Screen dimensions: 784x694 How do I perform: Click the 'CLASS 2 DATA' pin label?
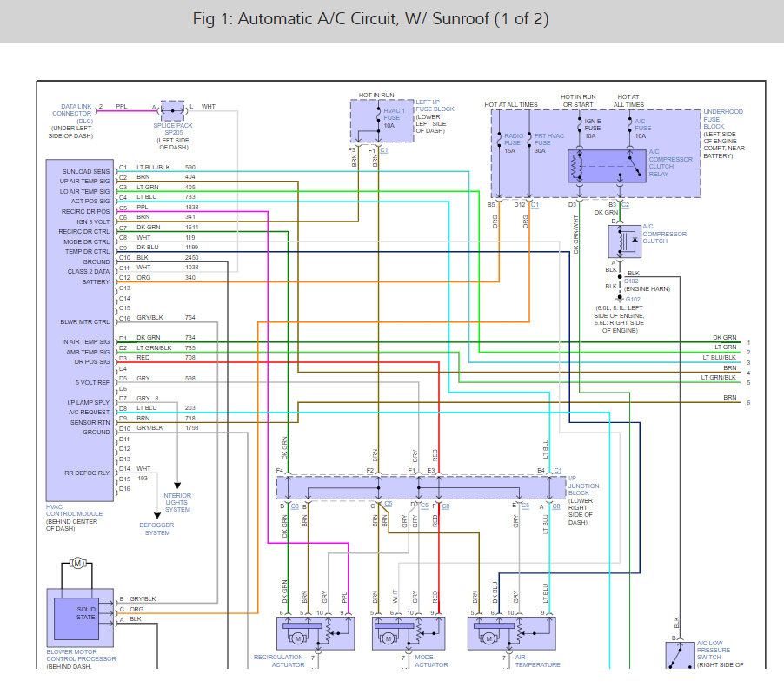pyautogui.click(x=89, y=271)
